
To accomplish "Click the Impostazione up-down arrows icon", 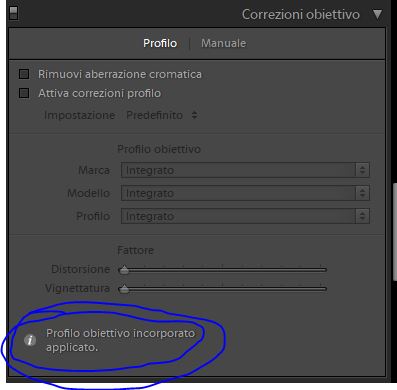I will pyautogui.click(x=195, y=115).
